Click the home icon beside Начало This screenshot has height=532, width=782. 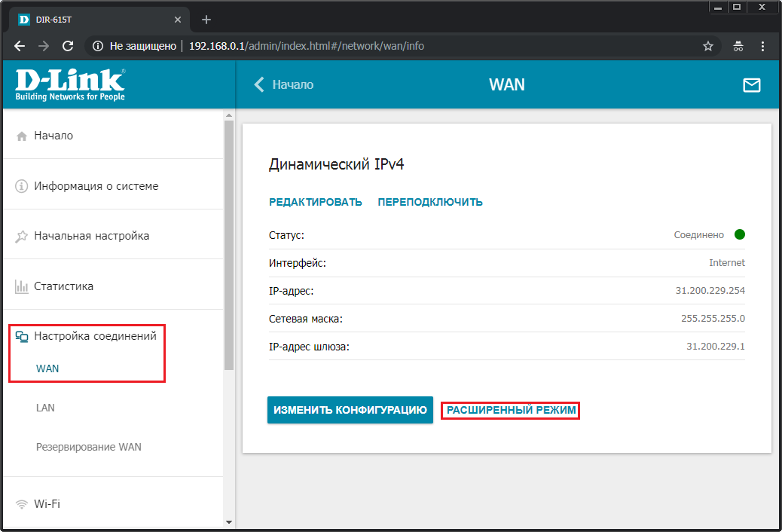(21, 136)
